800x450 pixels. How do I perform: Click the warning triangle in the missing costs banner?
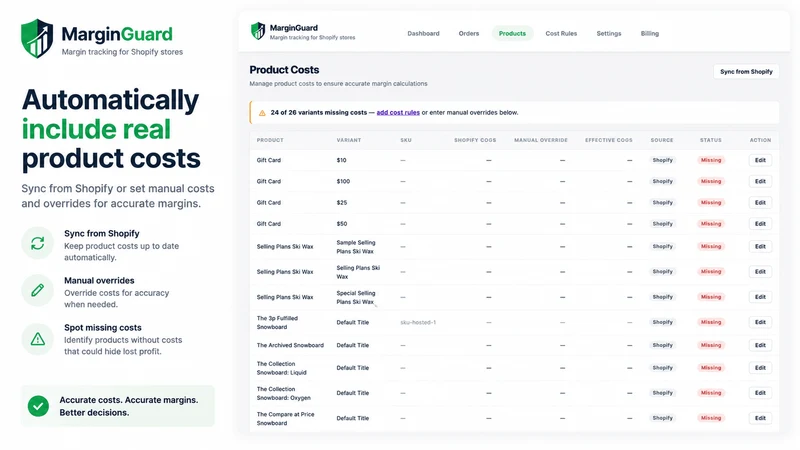point(262,113)
